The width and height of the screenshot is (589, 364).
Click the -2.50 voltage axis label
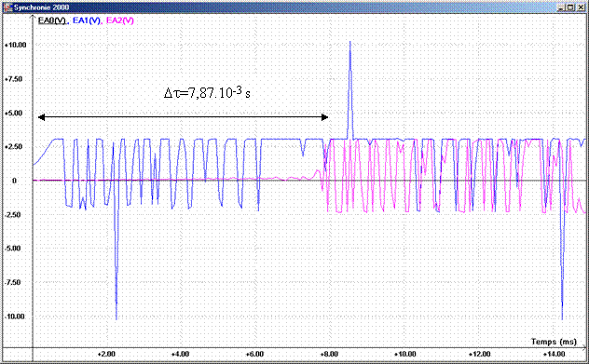(13, 215)
